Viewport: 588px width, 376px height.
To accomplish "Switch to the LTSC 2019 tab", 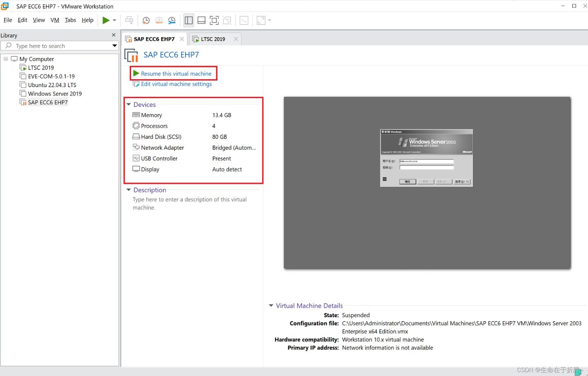I will point(213,39).
